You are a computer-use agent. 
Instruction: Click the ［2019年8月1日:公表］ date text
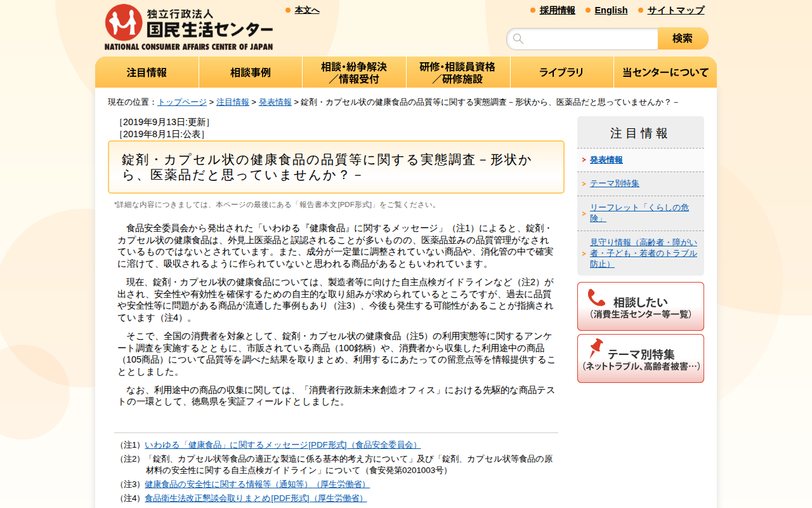[161, 134]
